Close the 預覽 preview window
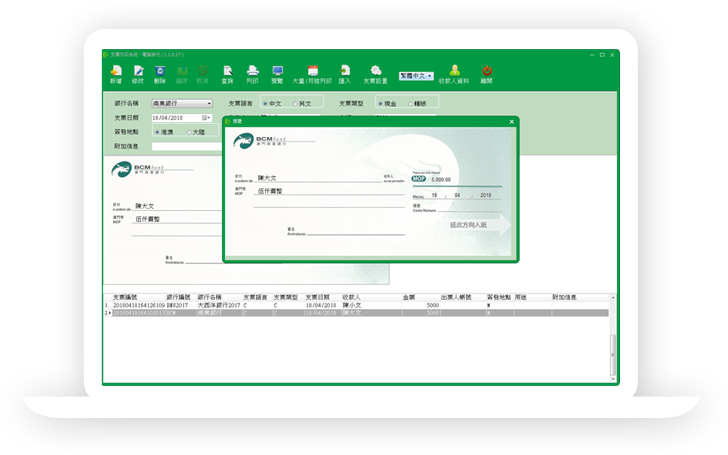Screen dimensions: 728x455 (x=512, y=121)
